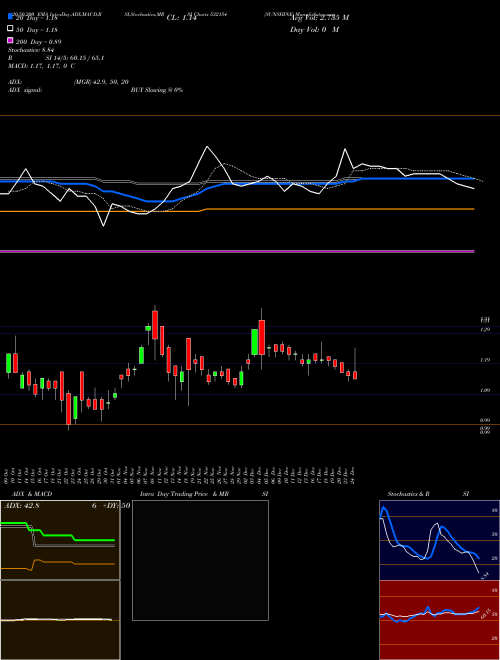Click the '(MGR) 42.9, 50, 20' ADX values
Image resolution: width=500 pixels, height=660 pixels.
coord(101,82)
